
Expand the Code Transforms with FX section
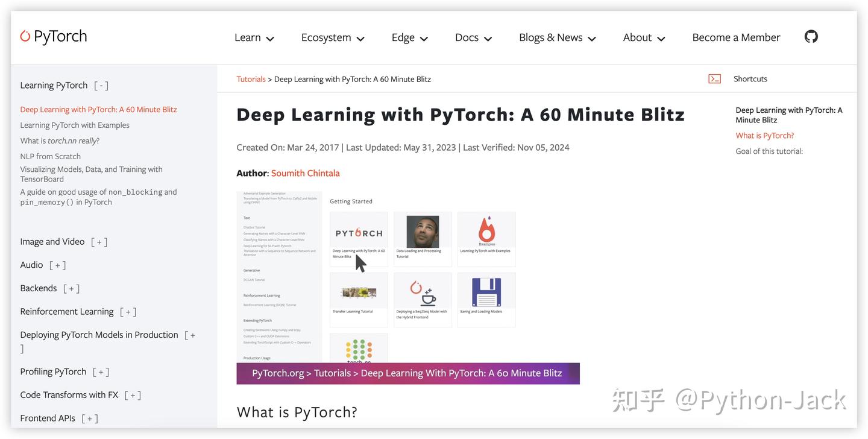[133, 394]
